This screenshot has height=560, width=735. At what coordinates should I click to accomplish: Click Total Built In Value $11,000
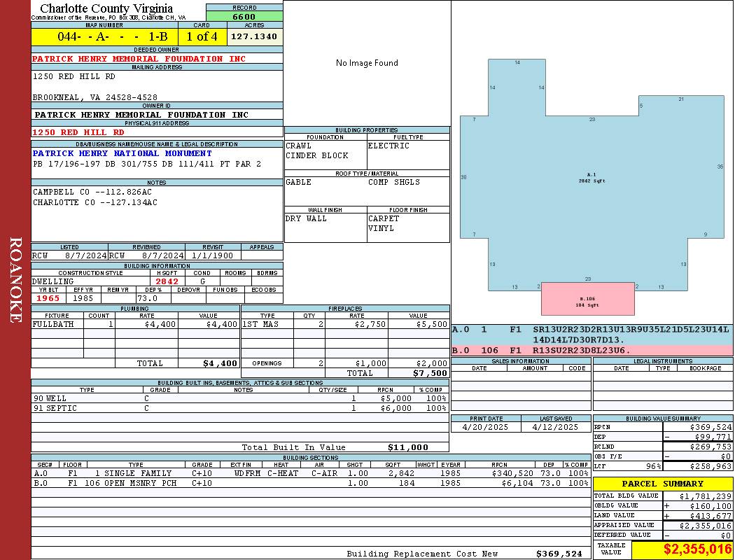click(x=408, y=447)
